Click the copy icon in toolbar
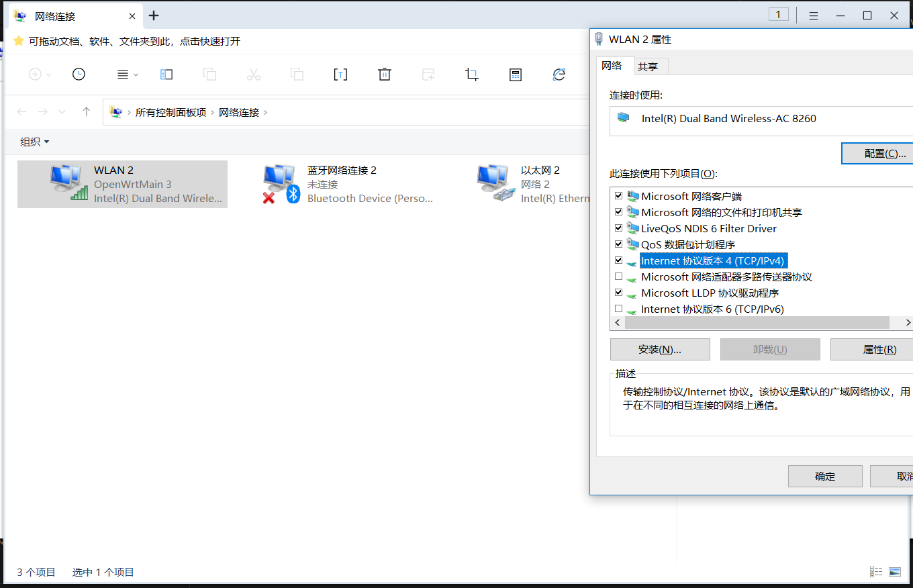 point(210,75)
